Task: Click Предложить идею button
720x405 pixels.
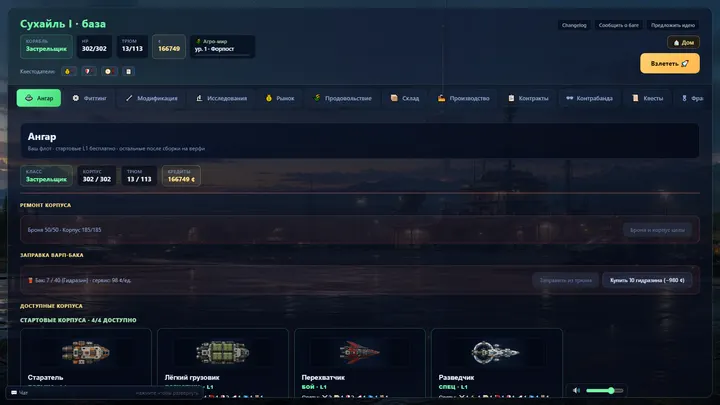Action: [x=672, y=25]
